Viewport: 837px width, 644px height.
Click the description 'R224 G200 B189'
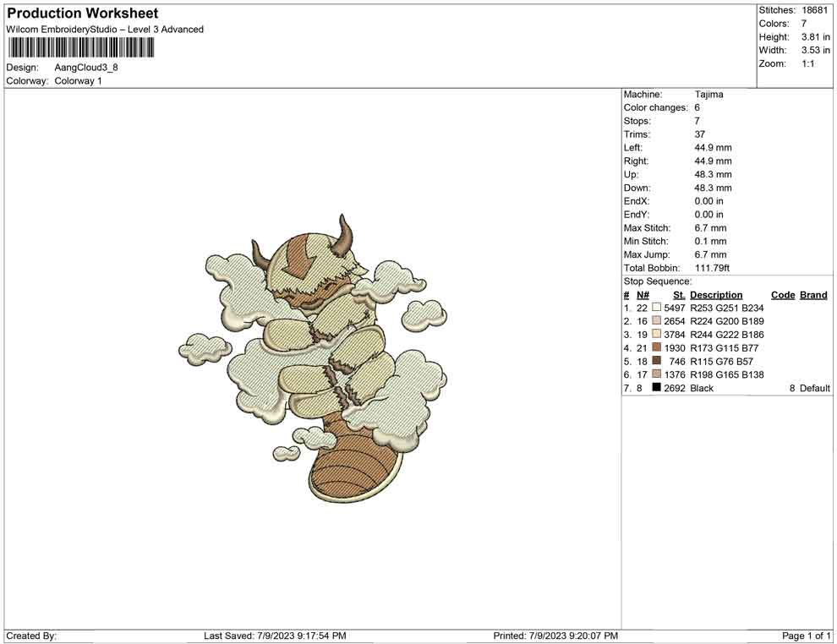click(727, 321)
